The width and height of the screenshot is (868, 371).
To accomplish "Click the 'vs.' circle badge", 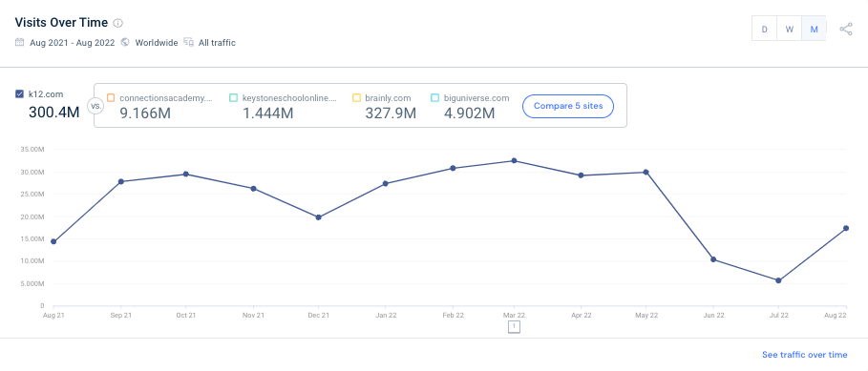I will (95, 106).
